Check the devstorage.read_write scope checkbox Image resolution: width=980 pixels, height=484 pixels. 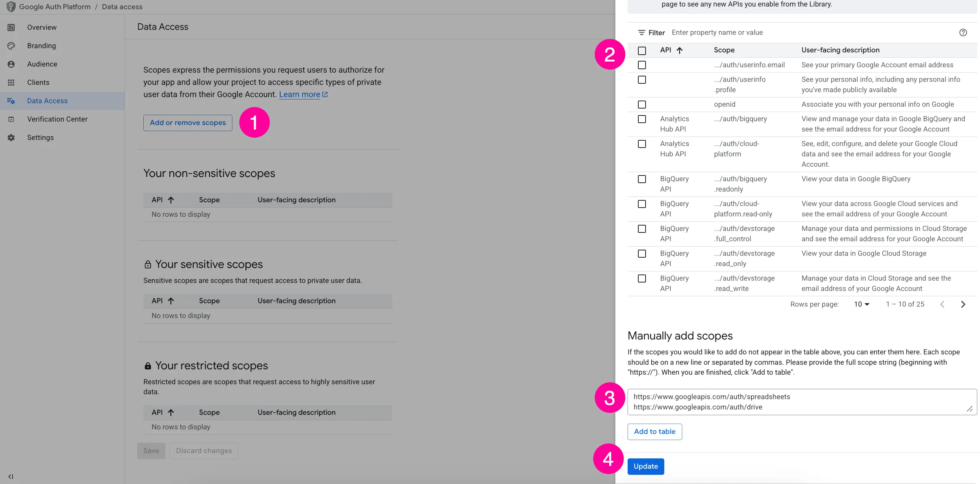(x=642, y=278)
